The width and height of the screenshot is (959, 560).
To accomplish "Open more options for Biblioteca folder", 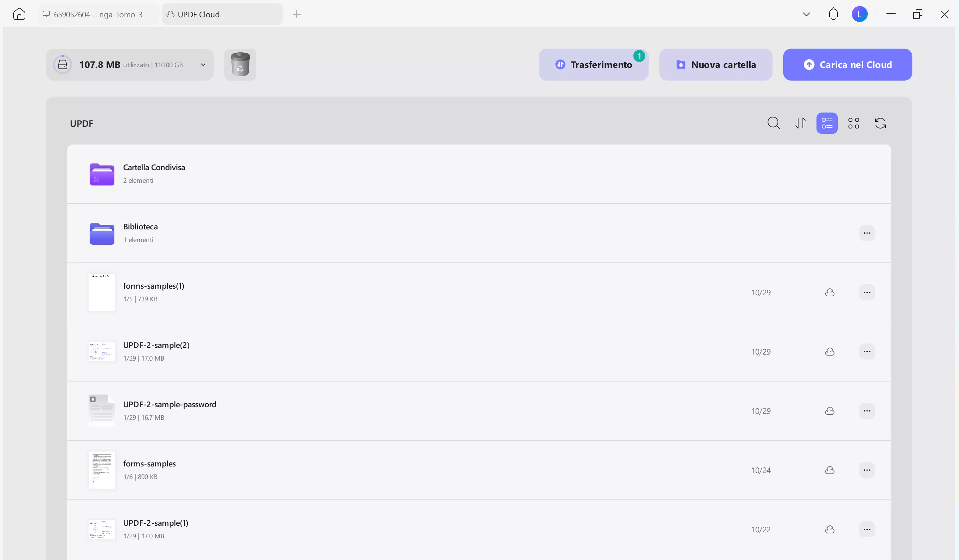I will point(867,233).
